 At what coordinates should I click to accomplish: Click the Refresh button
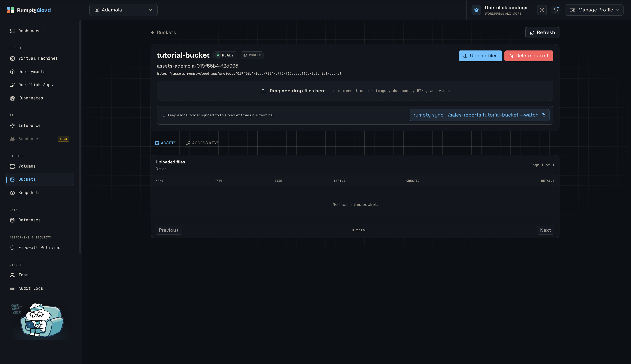click(542, 32)
